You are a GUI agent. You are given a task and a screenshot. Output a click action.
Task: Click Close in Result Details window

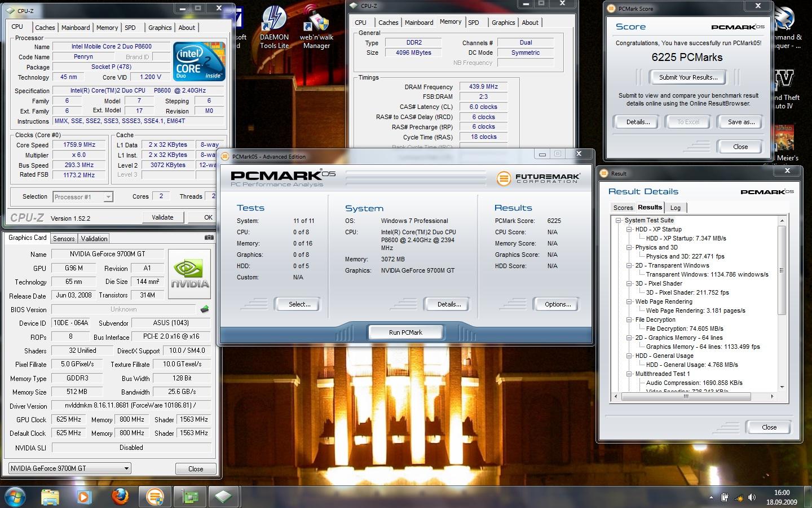pos(769,427)
